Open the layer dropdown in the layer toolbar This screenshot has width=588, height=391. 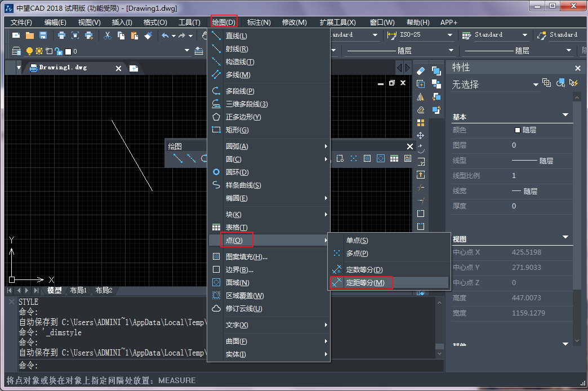(x=186, y=50)
